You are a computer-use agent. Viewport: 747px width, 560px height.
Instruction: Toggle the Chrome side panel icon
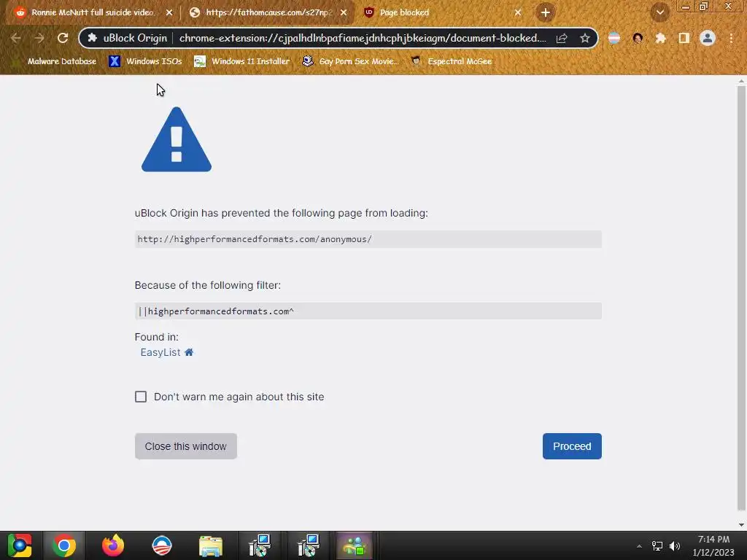(x=684, y=38)
